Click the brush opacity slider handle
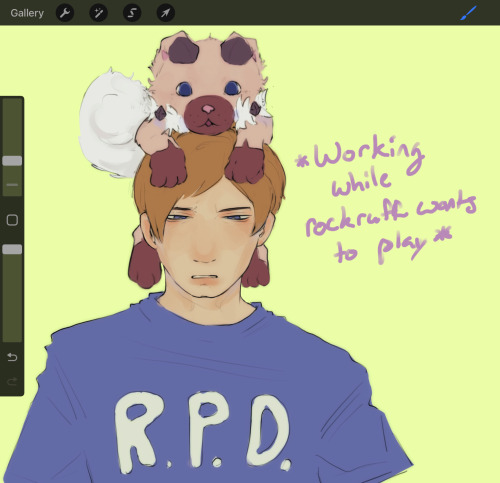Image resolution: width=500 pixels, height=483 pixels. [12, 249]
